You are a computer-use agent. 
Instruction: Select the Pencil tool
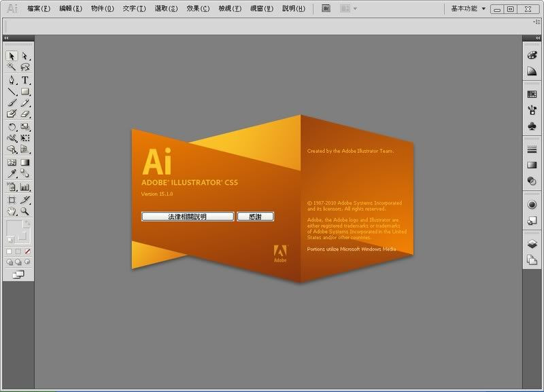[25, 103]
